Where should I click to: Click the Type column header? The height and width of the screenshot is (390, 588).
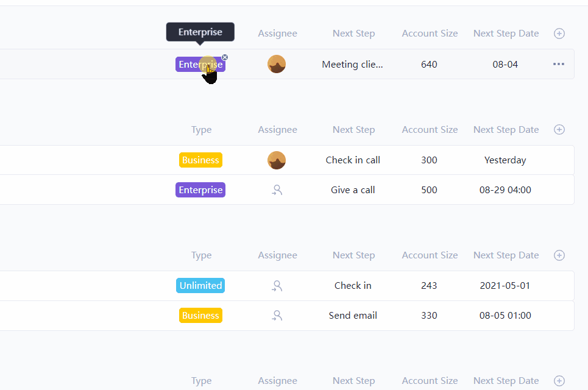pyautogui.click(x=201, y=129)
